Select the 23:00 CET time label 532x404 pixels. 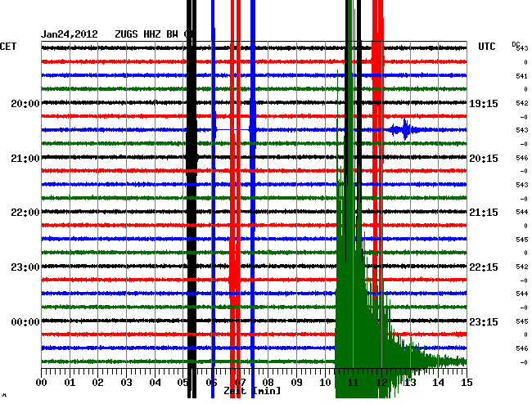(x=25, y=267)
